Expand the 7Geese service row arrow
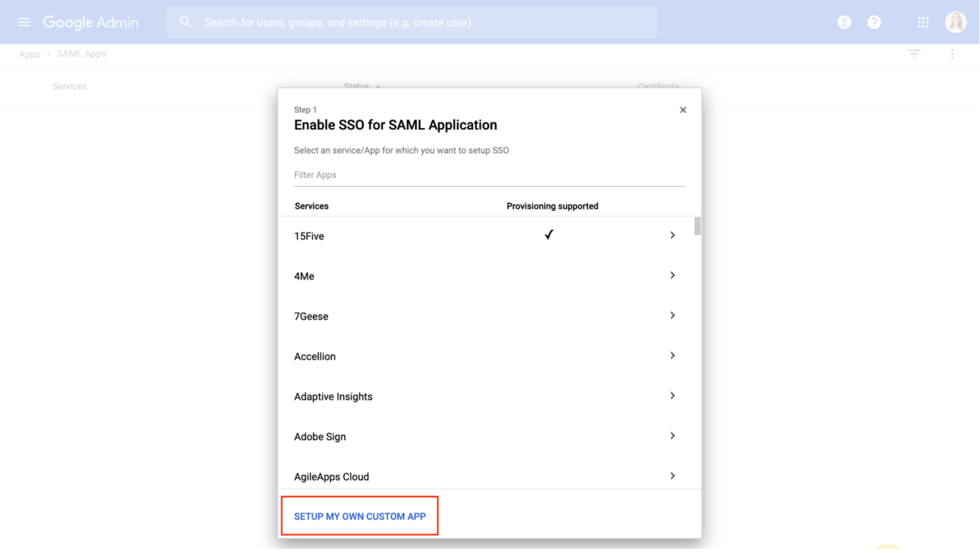 pyautogui.click(x=673, y=316)
